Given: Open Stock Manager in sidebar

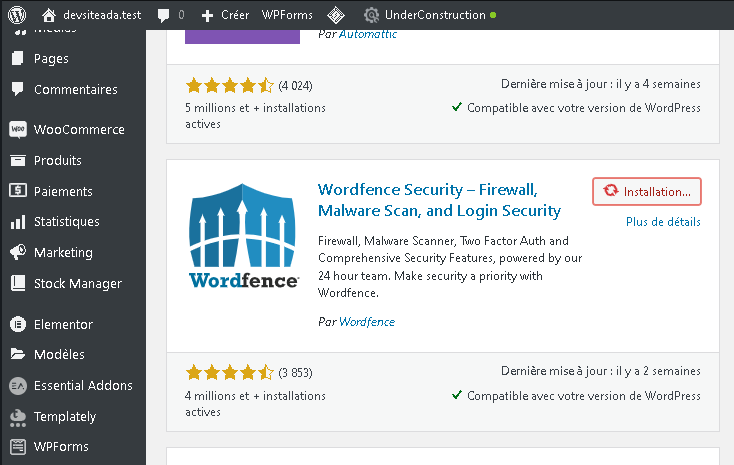Looking at the screenshot, I should click(x=77, y=284).
